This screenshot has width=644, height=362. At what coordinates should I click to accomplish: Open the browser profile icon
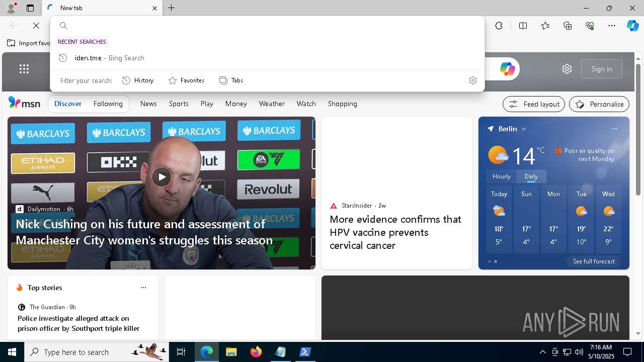(x=11, y=8)
